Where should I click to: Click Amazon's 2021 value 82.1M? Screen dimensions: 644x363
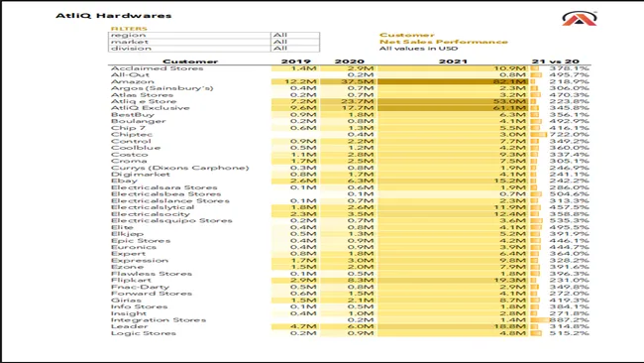click(x=509, y=81)
